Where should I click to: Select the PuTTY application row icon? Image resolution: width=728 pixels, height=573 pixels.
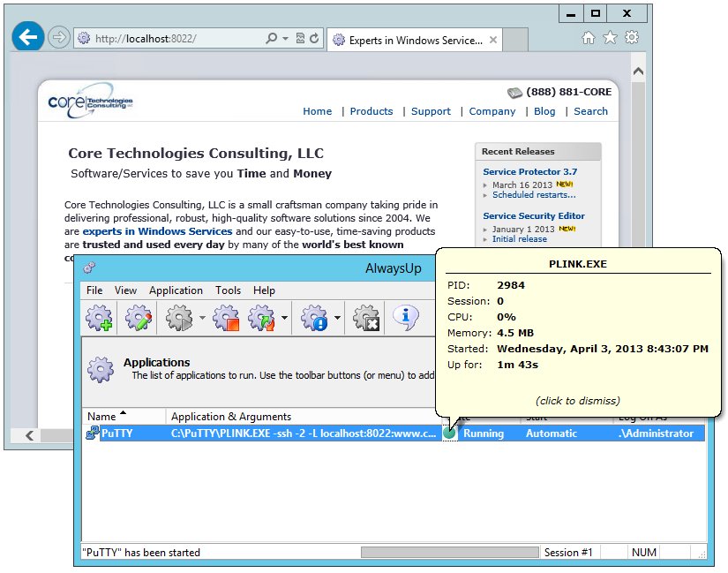coord(93,434)
